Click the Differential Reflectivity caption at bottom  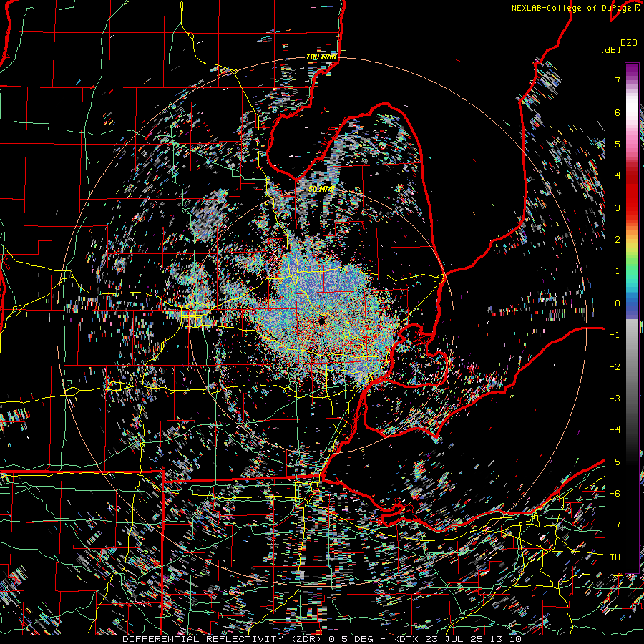coord(322,639)
